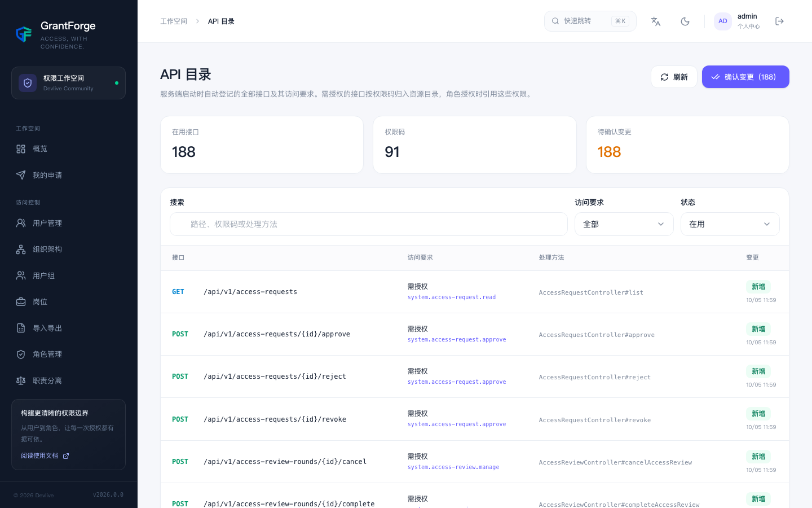The image size is (812, 508).
Task: Expand the 访问要求 dropdown showing 全部
Action: pos(624,224)
